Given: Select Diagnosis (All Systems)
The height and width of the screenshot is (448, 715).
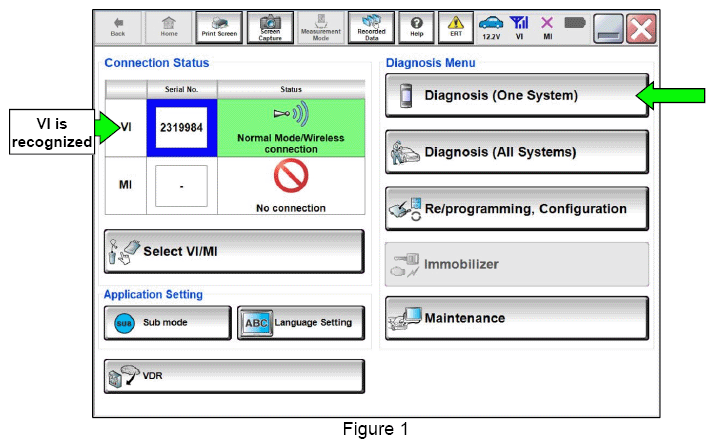Looking at the screenshot, I should (x=517, y=152).
